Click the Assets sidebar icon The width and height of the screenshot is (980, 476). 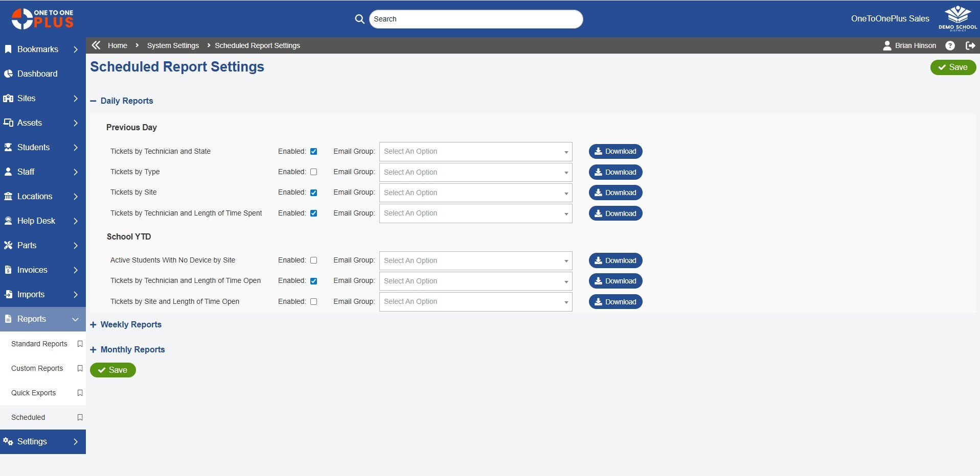tap(8, 123)
